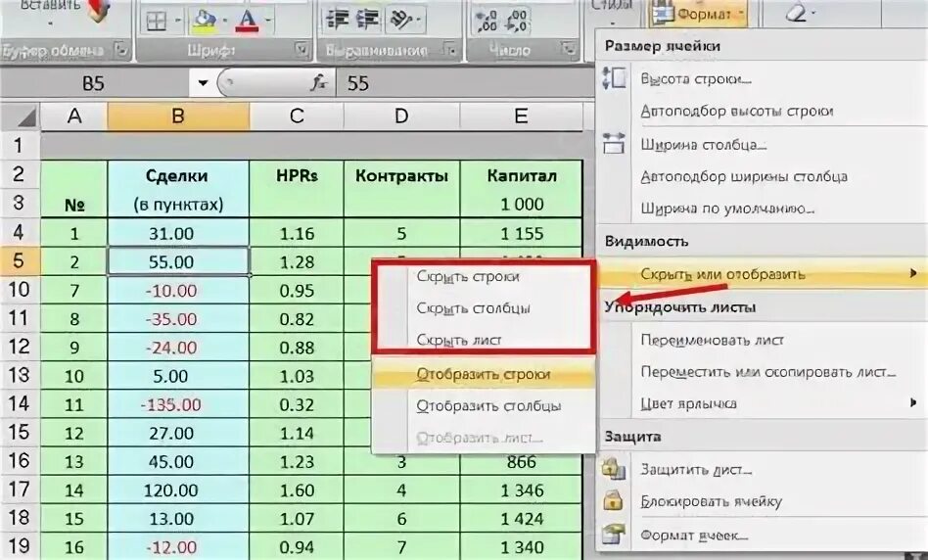Click cell containing 1 346
The height and width of the screenshot is (560, 928).
coord(522,490)
